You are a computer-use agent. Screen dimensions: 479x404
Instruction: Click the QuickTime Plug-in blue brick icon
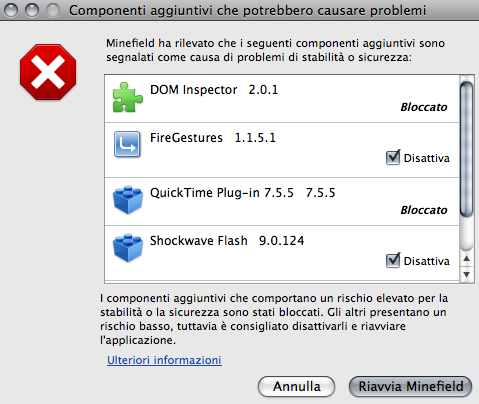point(128,200)
